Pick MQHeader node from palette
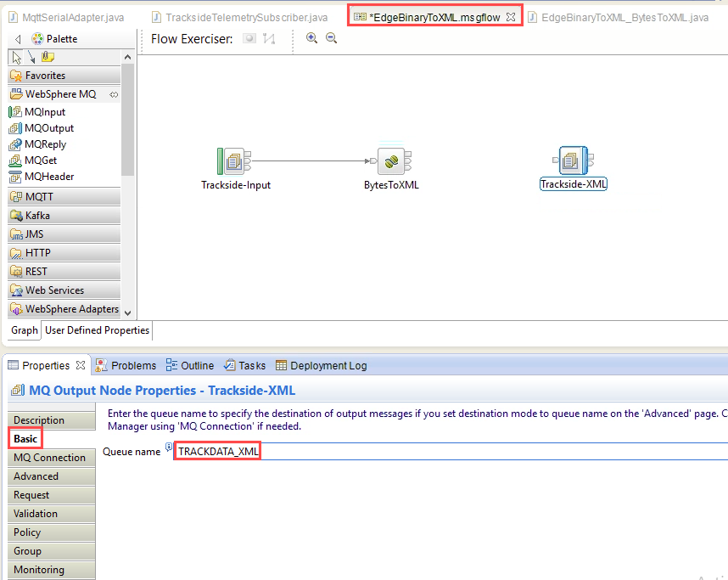Viewport: 728px width, 580px height. (42, 177)
